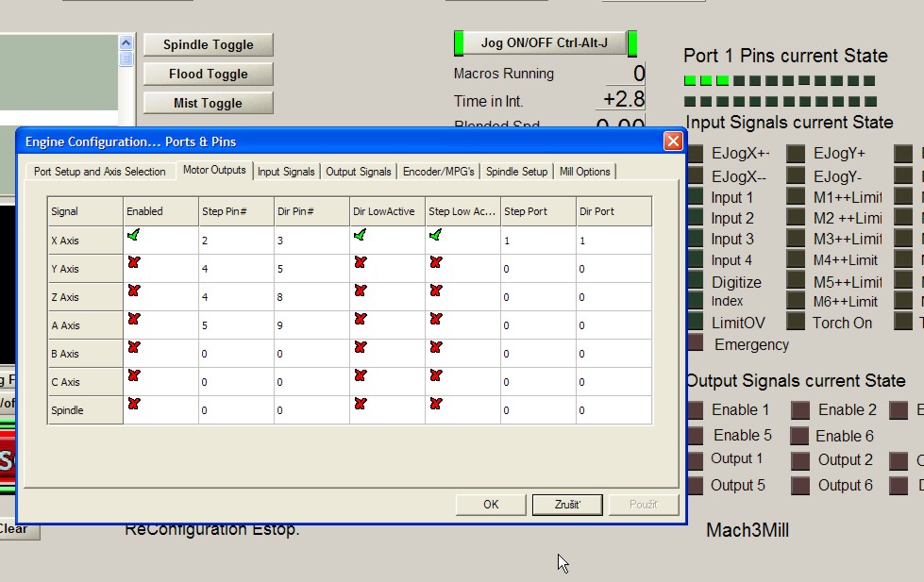Enable the Z Axis red cross
The height and width of the screenshot is (582, 924).
tap(134, 291)
